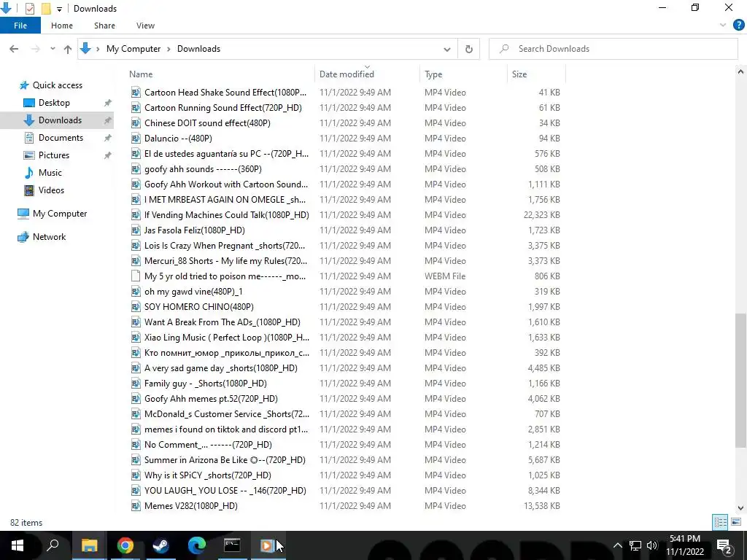Go back with the Back arrow
The image size is (747, 560).
click(x=14, y=49)
